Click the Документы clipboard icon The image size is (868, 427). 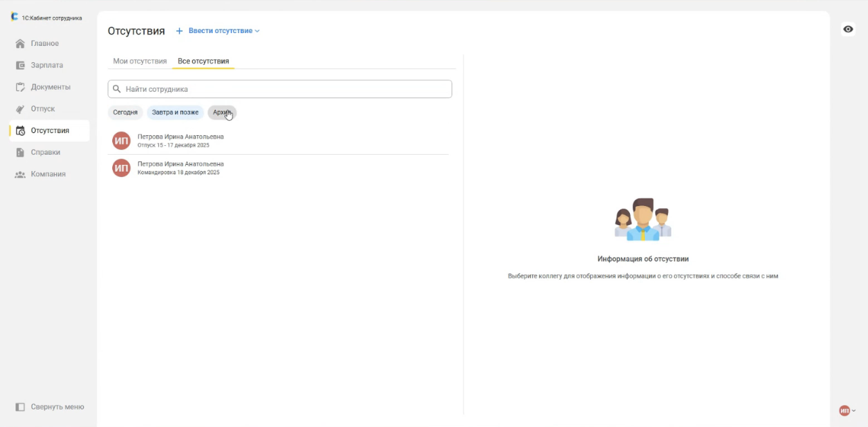(20, 87)
